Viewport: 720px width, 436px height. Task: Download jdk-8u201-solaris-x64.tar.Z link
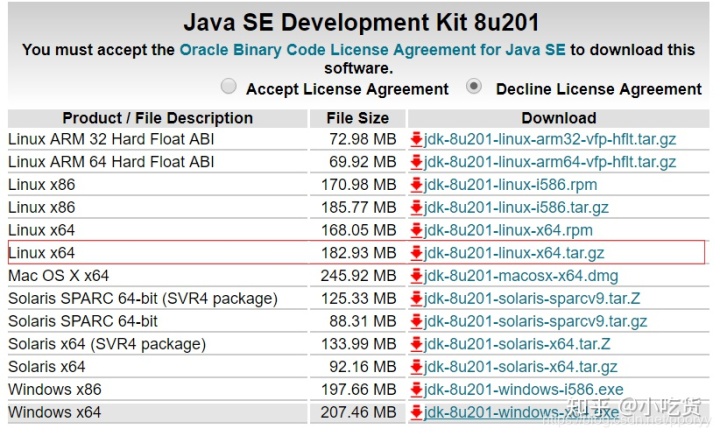517,344
